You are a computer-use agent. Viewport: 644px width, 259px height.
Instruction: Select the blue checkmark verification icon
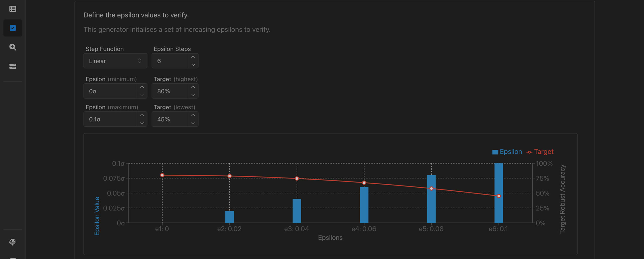click(13, 28)
